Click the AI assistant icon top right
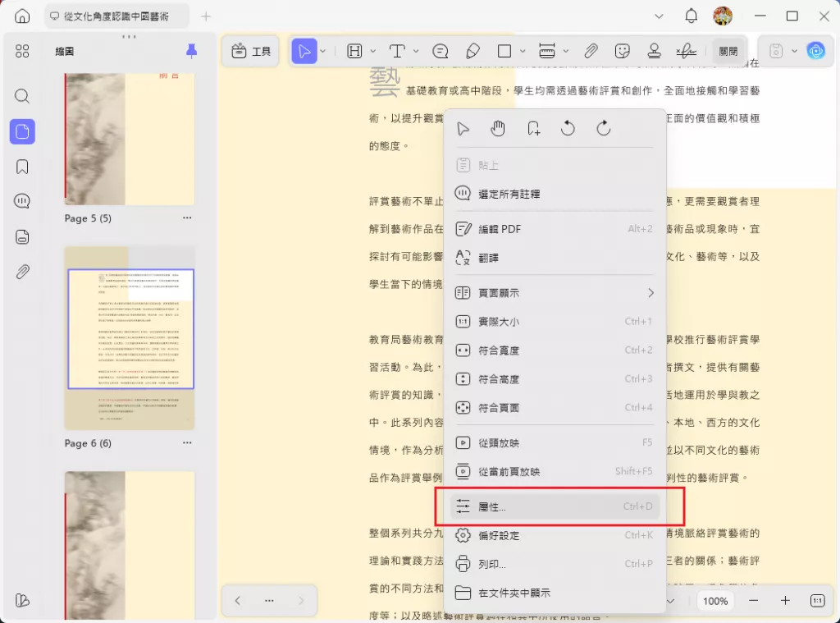Viewport: 840px width, 623px height. coord(816,51)
